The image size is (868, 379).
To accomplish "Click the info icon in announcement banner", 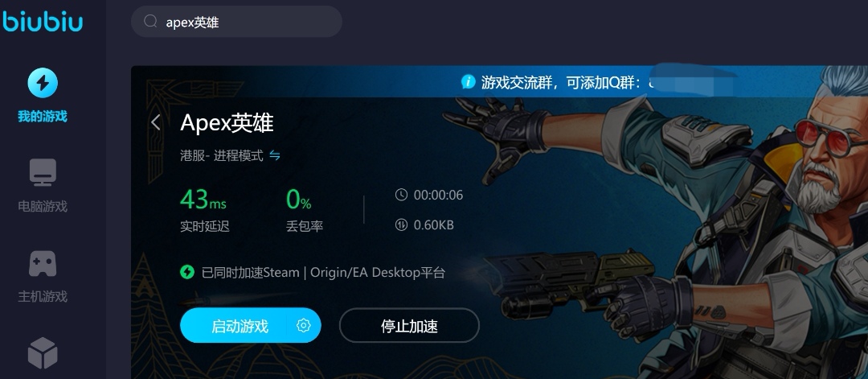I will [x=468, y=82].
